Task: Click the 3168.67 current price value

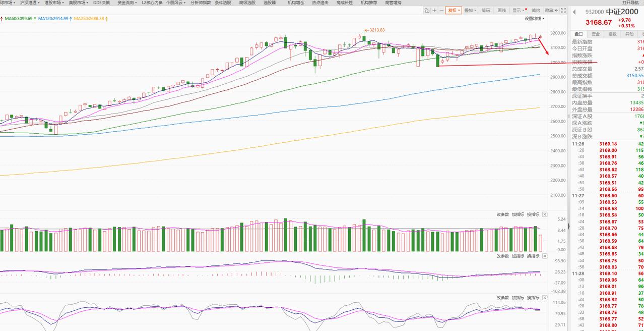Action: tap(599, 22)
